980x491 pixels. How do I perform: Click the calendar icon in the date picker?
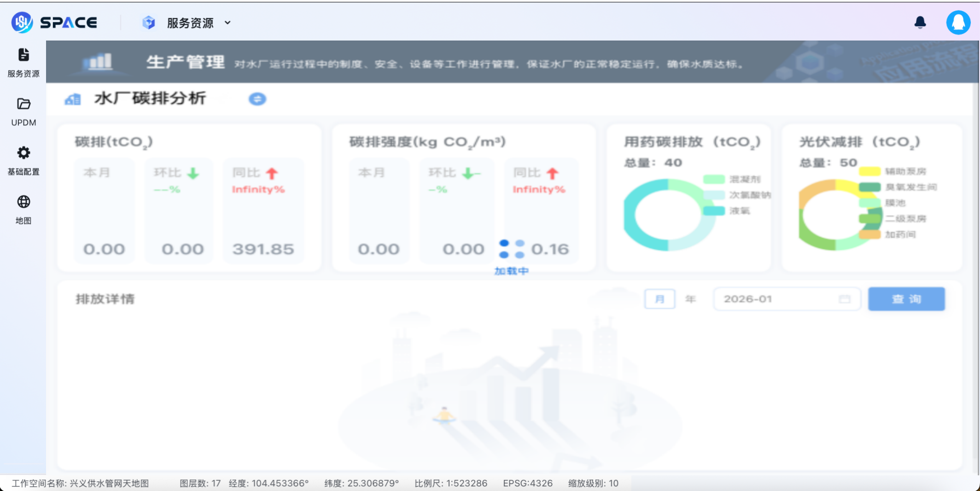tap(844, 299)
